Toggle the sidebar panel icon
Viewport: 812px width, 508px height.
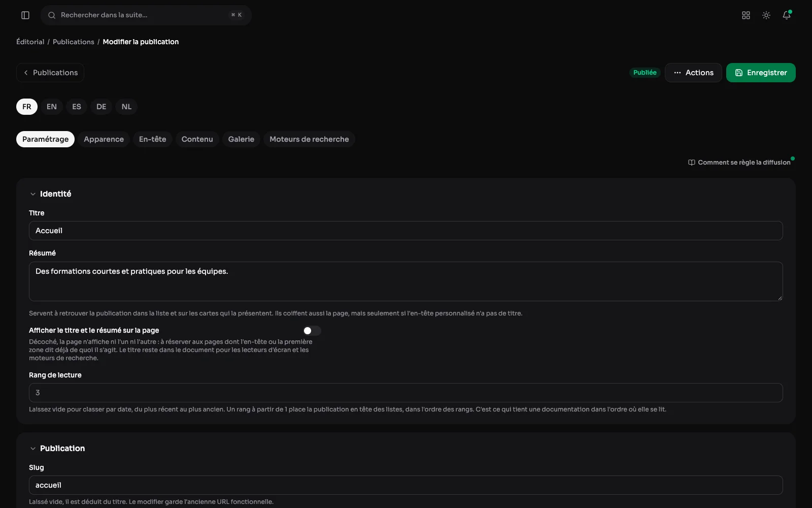pyautogui.click(x=25, y=15)
